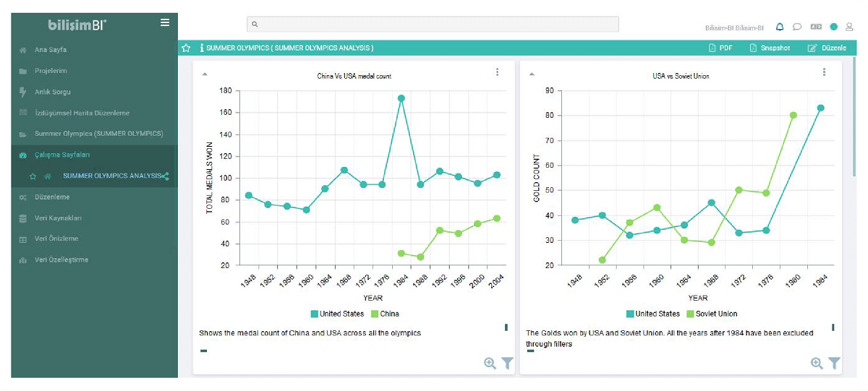The width and height of the screenshot is (868, 391).
Task: Favorite the dashboard with header star
Action: pyautogui.click(x=186, y=48)
